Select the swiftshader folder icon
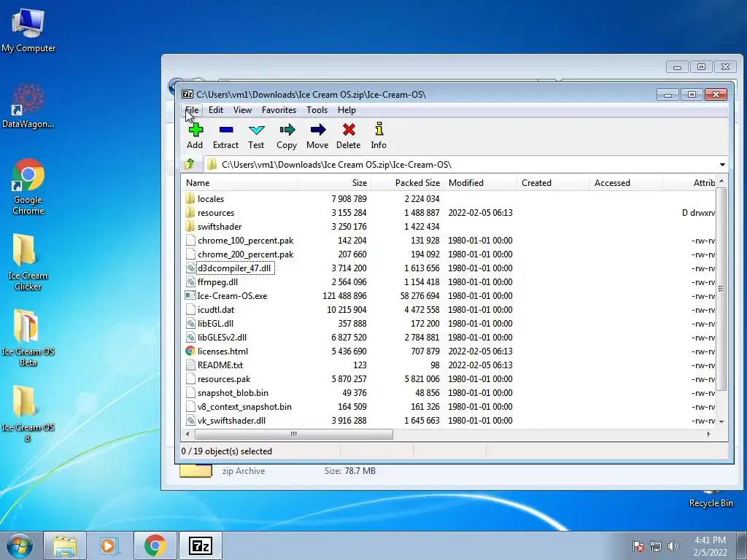 click(x=190, y=226)
